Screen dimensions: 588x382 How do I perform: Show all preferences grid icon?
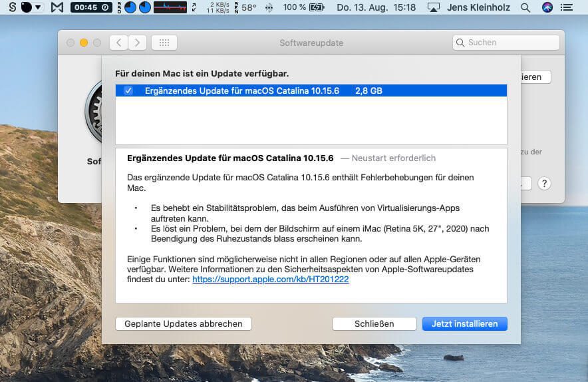164,43
